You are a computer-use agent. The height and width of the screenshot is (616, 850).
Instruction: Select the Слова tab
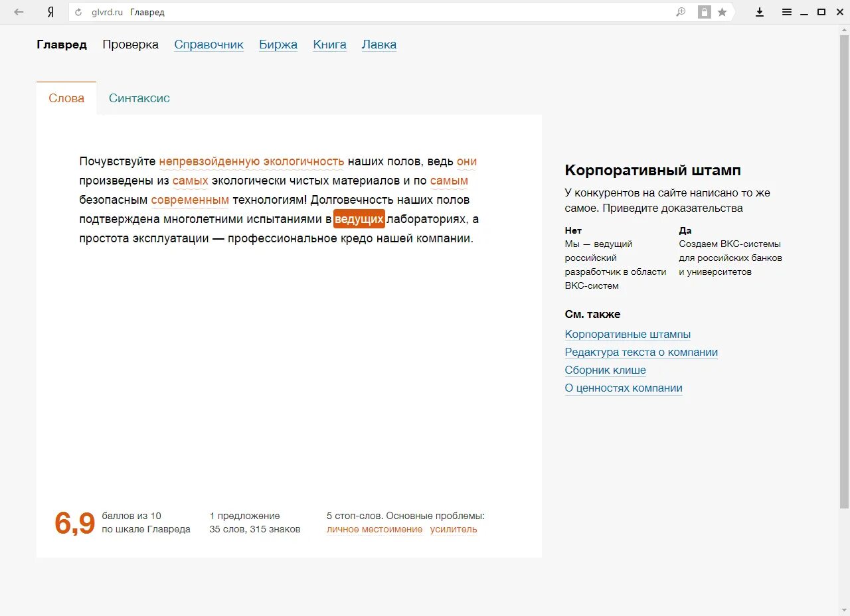tap(66, 98)
